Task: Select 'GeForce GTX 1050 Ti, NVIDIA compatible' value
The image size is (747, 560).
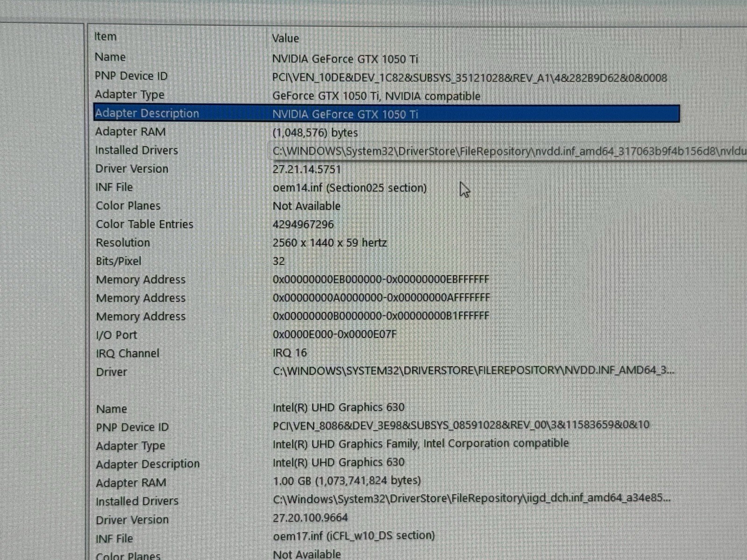Action: coord(376,96)
